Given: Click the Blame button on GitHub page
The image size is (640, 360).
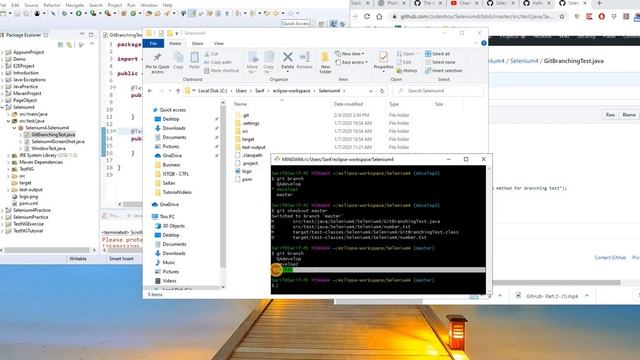Looking at the screenshot, I should click(x=629, y=115).
